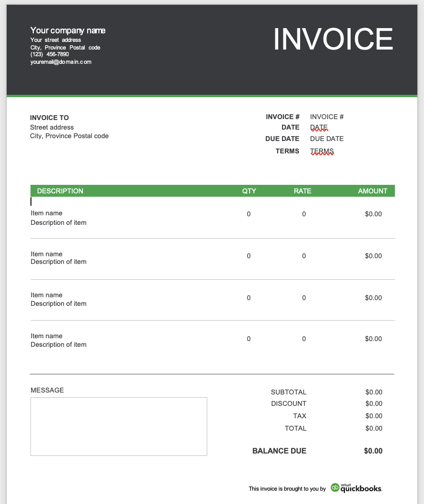Click the Message text box

click(x=119, y=426)
